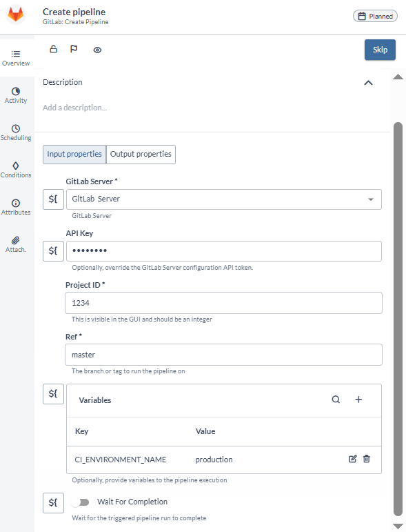
Task: Select the Input properties tab
Action: coord(74,155)
